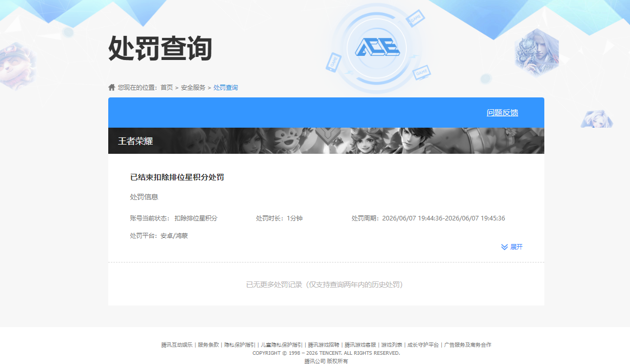Click the double-chevron icon beside 展开
This screenshot has width=630, height=364.
coord(504,247)
